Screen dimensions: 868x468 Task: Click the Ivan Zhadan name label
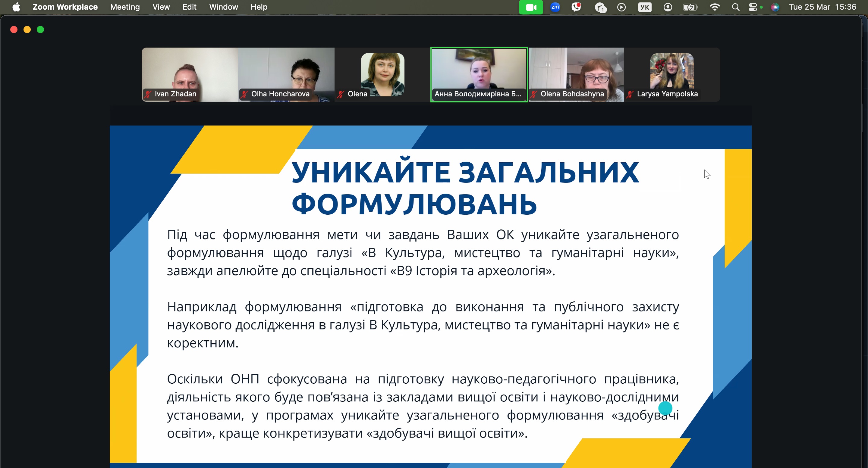tap(175, 94)
